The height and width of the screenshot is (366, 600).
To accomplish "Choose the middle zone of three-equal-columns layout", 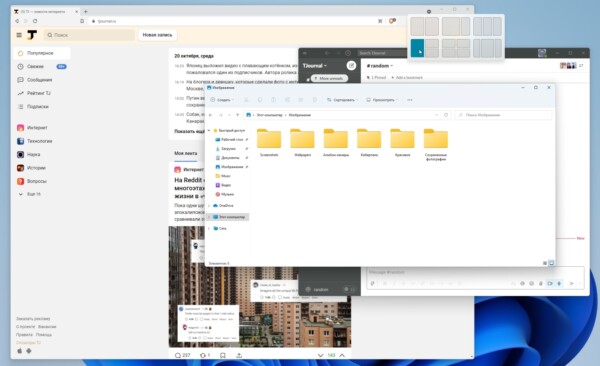I will (487, 26).
